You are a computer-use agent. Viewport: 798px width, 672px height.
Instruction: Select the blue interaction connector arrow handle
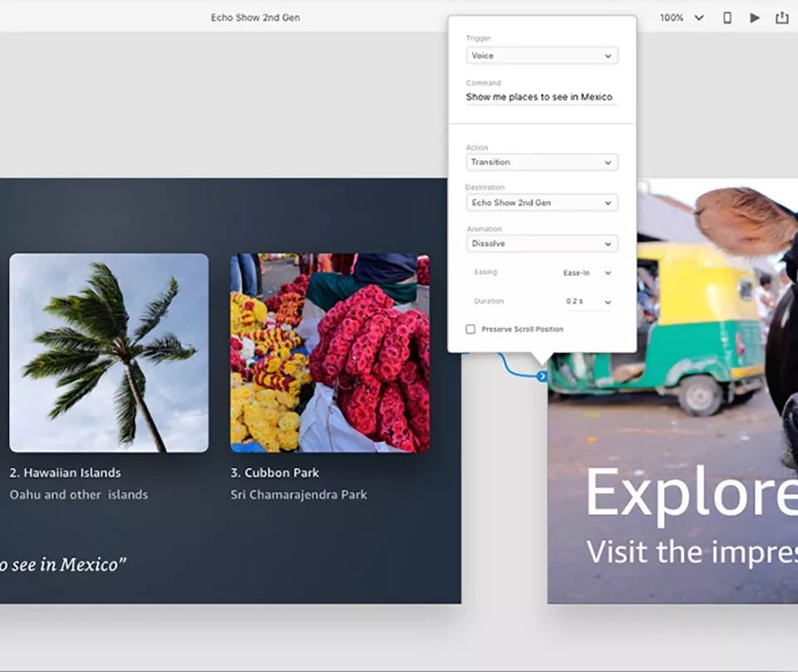click(542, 376)
